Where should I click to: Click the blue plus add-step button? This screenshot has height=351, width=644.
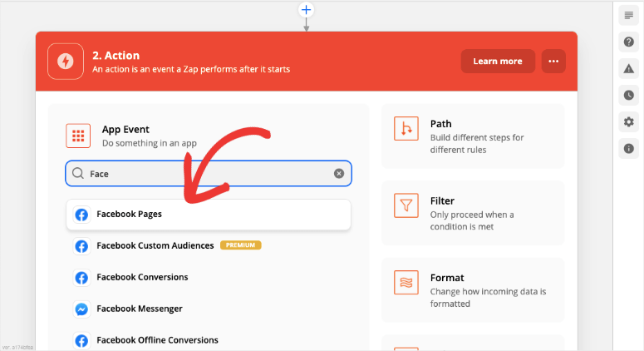click(306, 9)
